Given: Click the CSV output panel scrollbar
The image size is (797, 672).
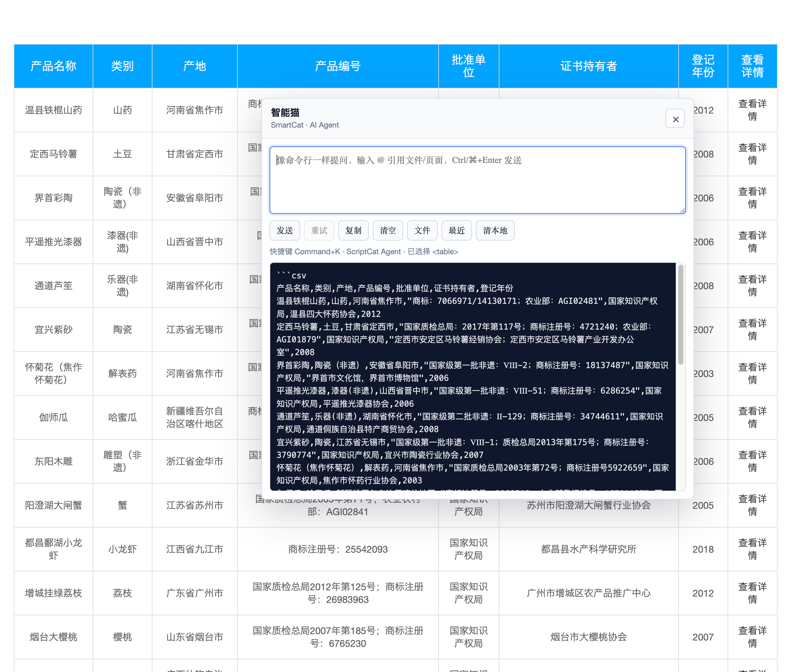Looking at the screenshot, I should (681, 315).
